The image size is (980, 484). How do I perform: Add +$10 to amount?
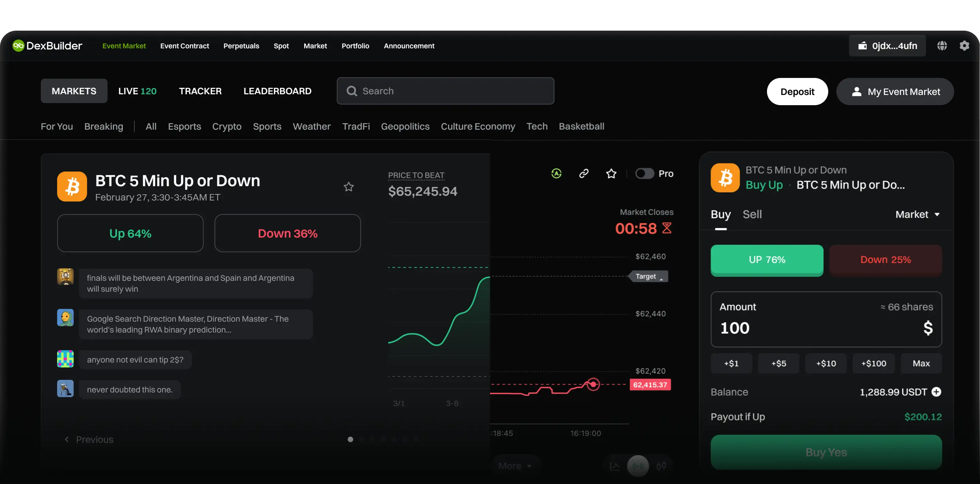pos(826,364)
